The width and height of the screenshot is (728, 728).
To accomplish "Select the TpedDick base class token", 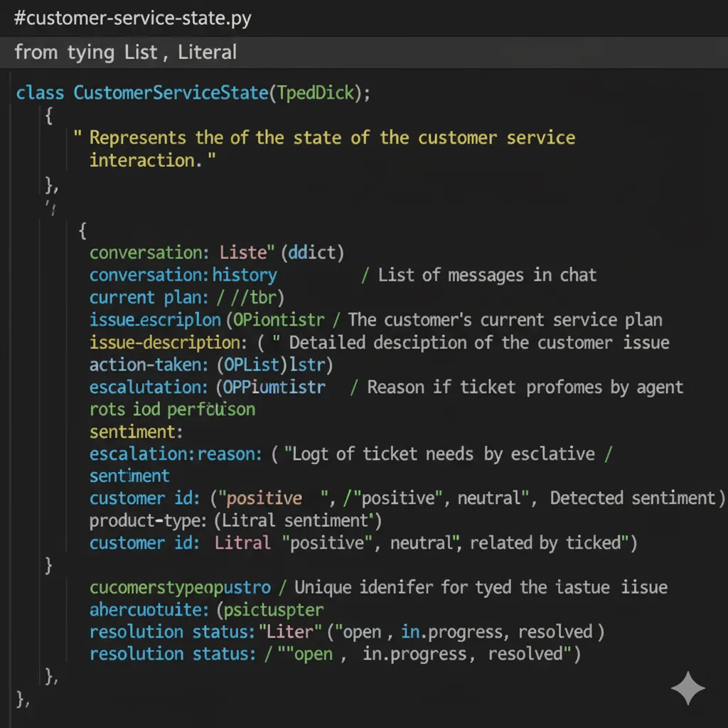I will pyautogui.click(x=315, y=92).
